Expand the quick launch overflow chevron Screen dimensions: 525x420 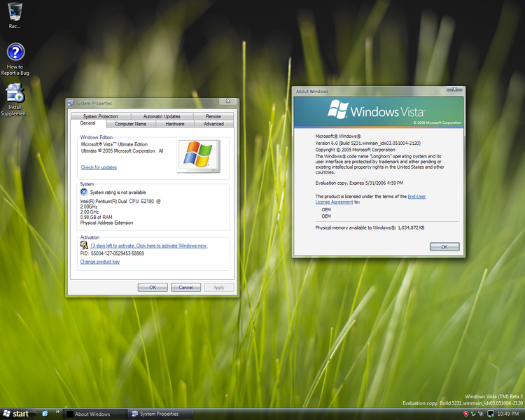pyautogui.click(x=57, y=412)
